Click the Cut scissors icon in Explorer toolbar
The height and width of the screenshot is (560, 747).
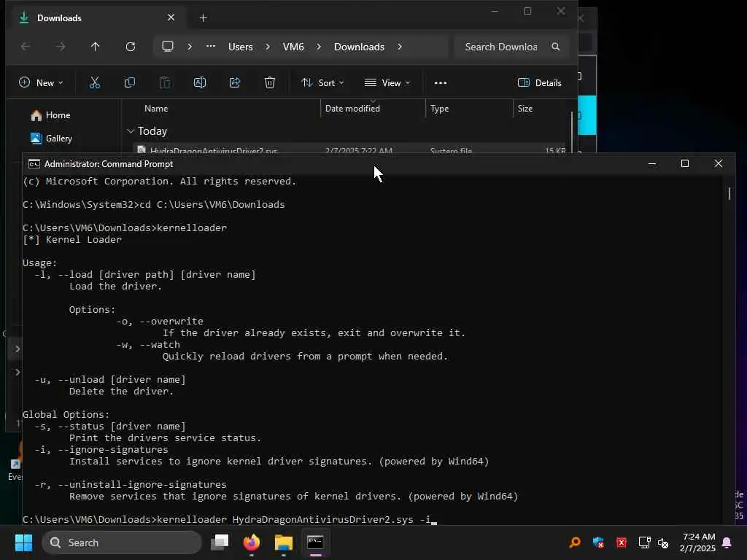tap(95, 83)
